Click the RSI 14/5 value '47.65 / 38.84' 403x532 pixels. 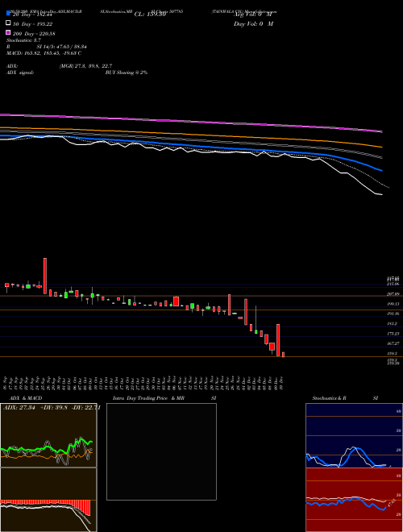tap(70, 47)
